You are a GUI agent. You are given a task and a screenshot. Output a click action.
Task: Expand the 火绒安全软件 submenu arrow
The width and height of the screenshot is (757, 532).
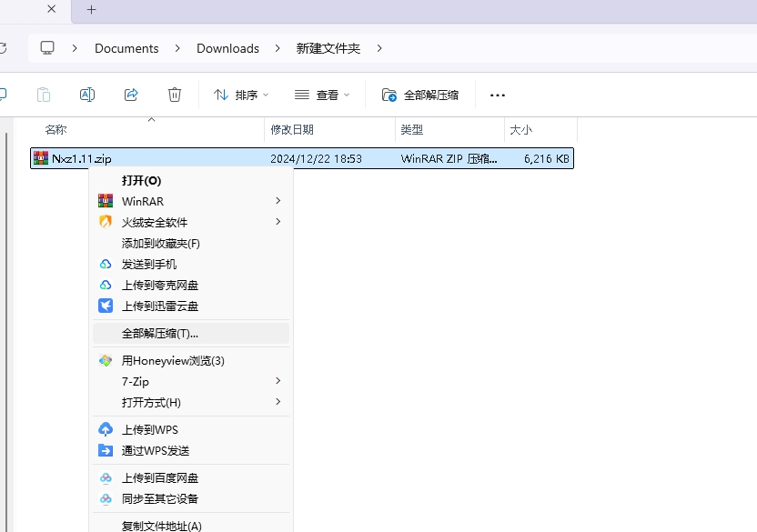coord(278,222)
